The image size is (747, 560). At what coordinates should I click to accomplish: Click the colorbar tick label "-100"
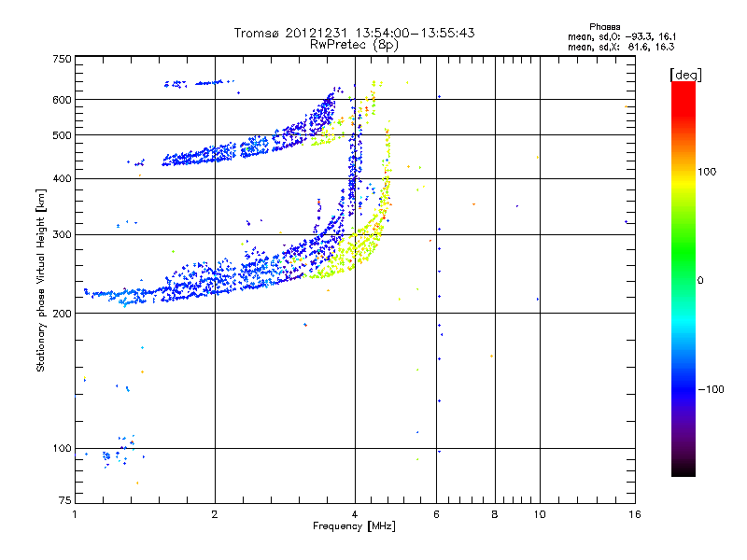[x=711, y=389]
